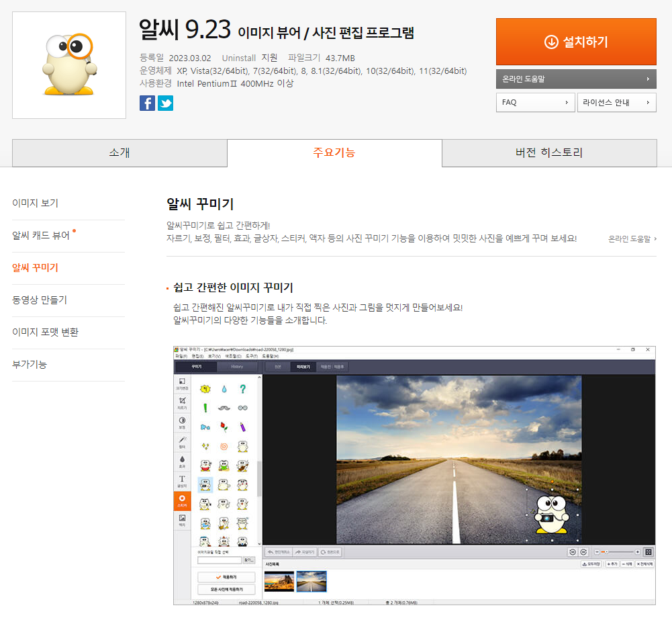This screenshot has height=622, width=672.
Task: Open 알씨 캐드 뷰어 in the sidebar
Action: point(41,235)
